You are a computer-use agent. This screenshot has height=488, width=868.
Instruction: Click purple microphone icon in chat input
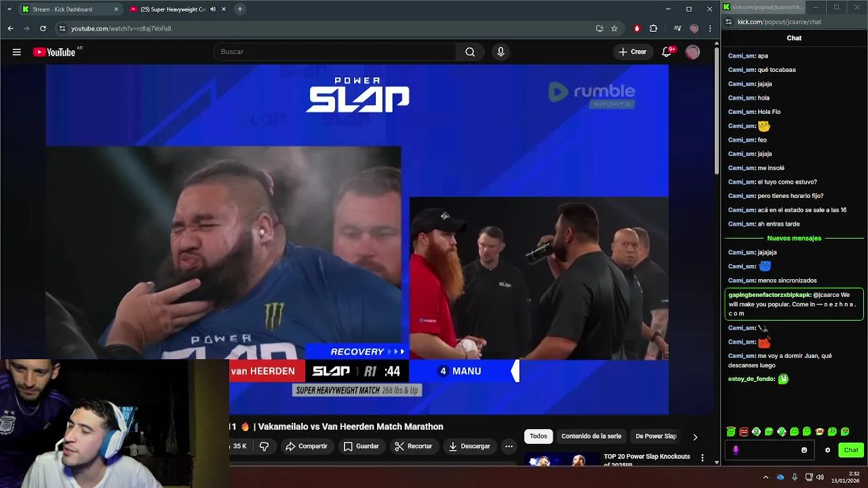pyautogui.click(x=736, y=450)
